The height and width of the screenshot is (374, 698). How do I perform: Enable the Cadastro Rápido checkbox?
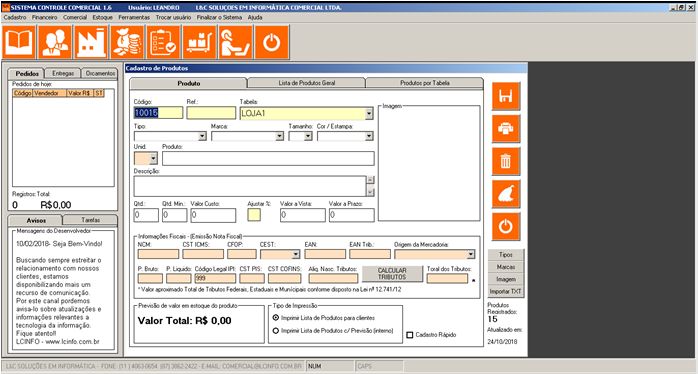tap(410, 335)
